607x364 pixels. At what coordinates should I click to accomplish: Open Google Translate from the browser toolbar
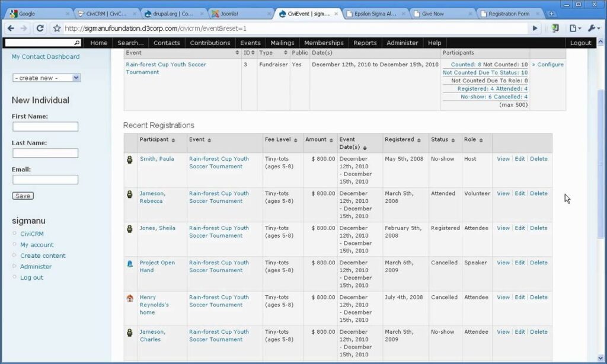tap(554, 27)
